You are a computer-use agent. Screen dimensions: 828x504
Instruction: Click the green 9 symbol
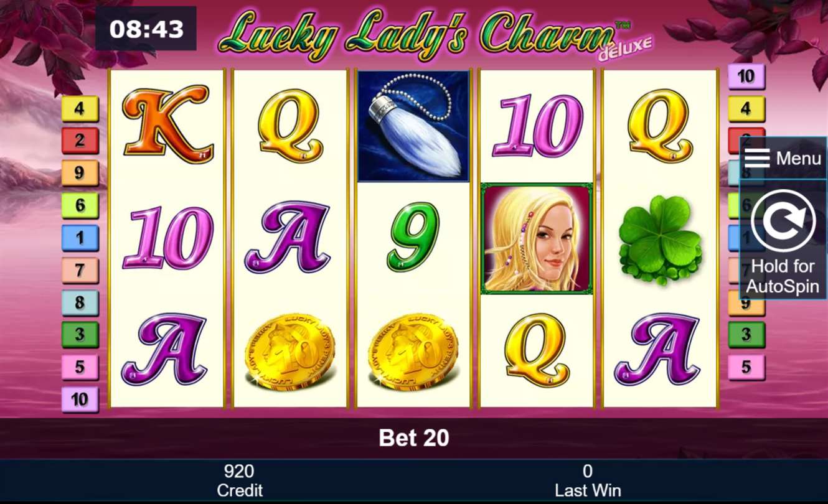click(413, 236)
